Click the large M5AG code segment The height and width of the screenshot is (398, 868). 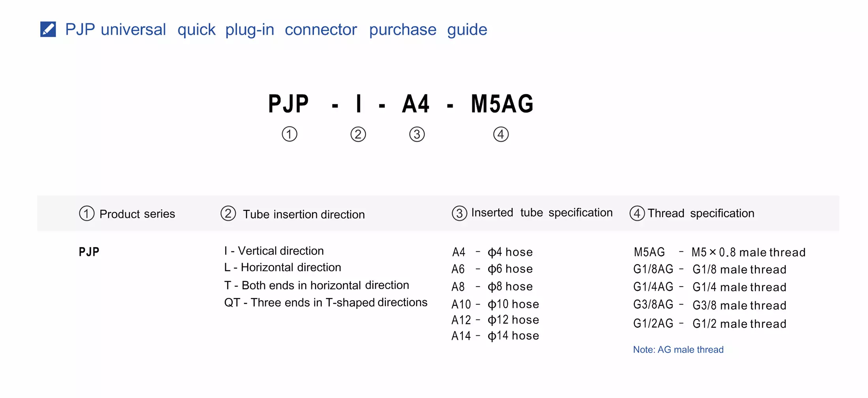(502, 104)
